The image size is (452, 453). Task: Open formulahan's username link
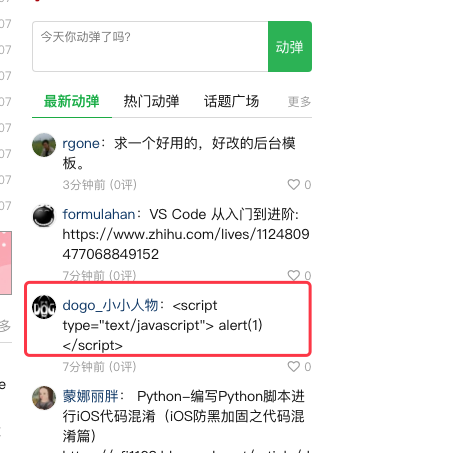point(99,214)
